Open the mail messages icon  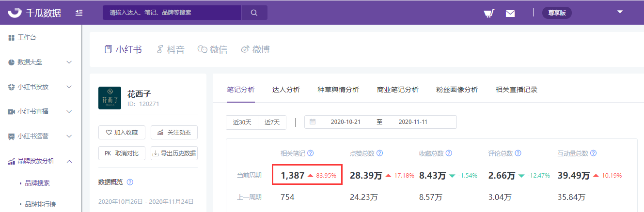pyautogui.click(x=510, y=14)
